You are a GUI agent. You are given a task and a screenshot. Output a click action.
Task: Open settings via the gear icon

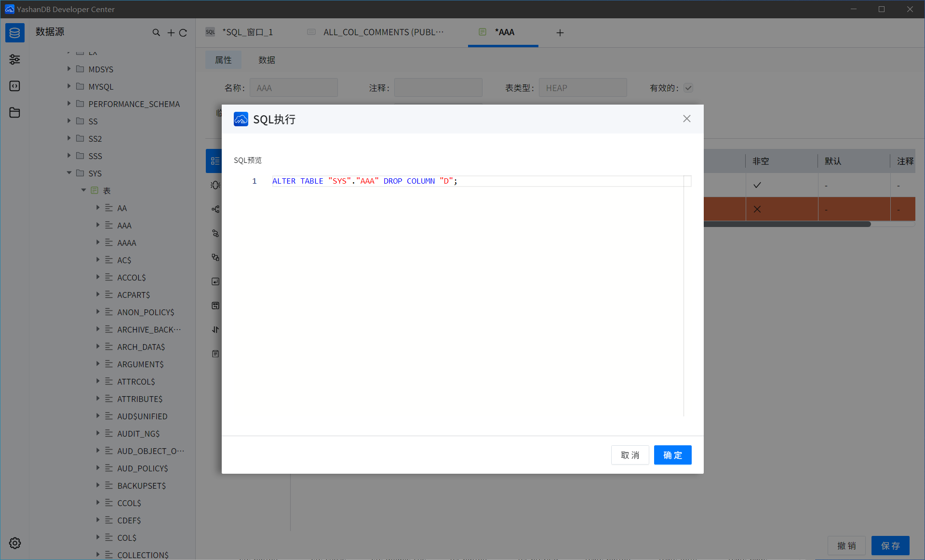(x=14, y=543)
